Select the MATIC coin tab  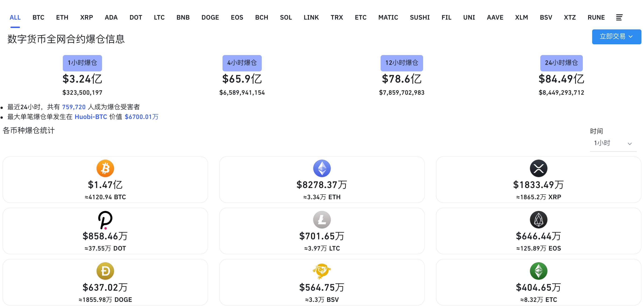coord(388,17)
